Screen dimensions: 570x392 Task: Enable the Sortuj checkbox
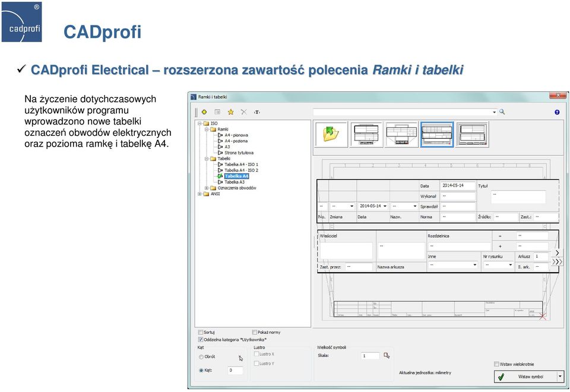200,332
